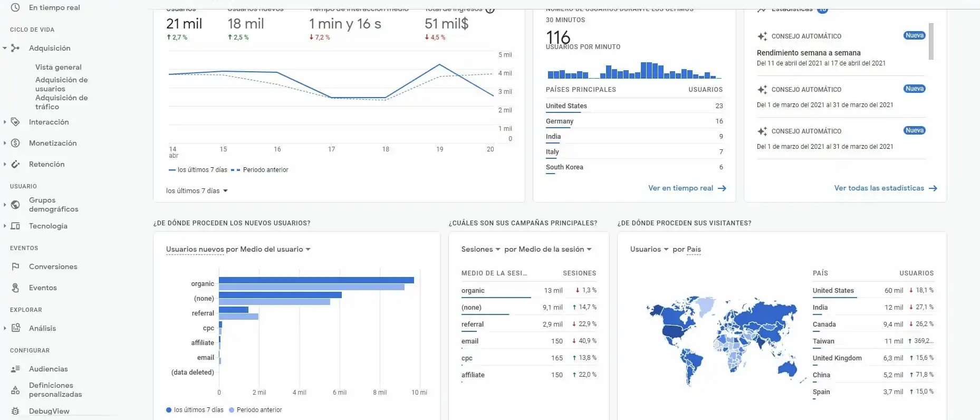Open the los últimos 7 días dropdown

tap(197, 191)
